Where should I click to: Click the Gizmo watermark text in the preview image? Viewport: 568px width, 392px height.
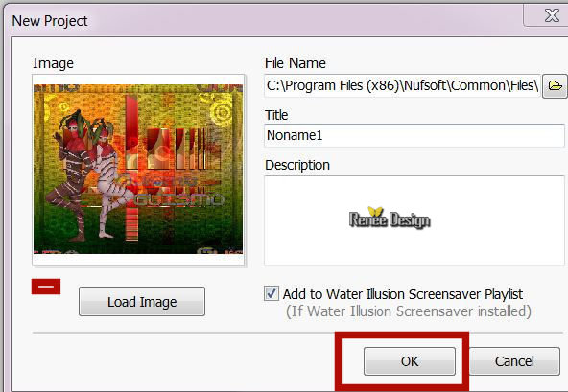coord(179,199)
